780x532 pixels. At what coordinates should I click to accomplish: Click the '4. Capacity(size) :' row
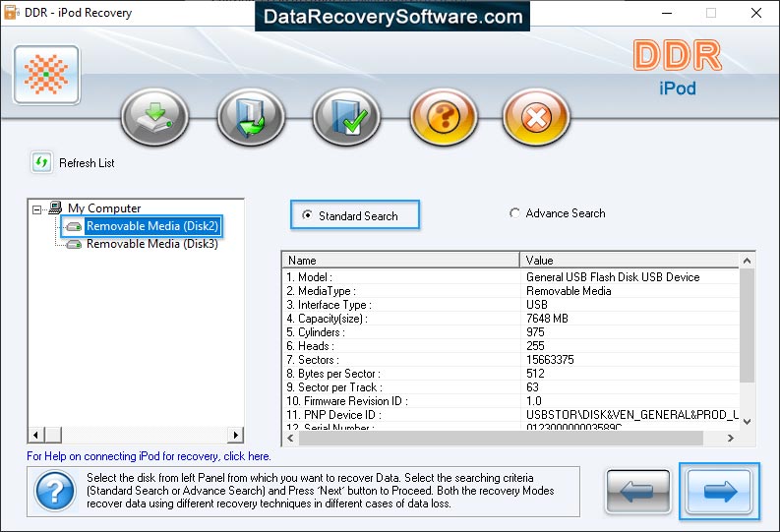[x=510, y=319]
